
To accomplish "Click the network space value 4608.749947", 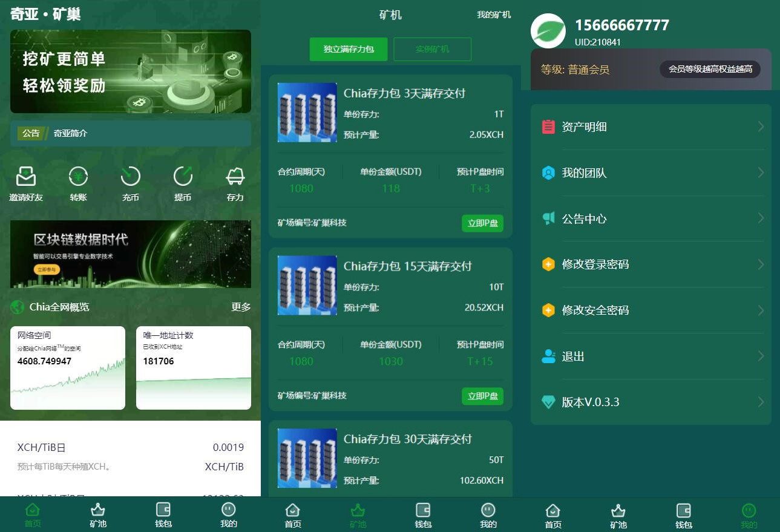I will pos(44,361).
